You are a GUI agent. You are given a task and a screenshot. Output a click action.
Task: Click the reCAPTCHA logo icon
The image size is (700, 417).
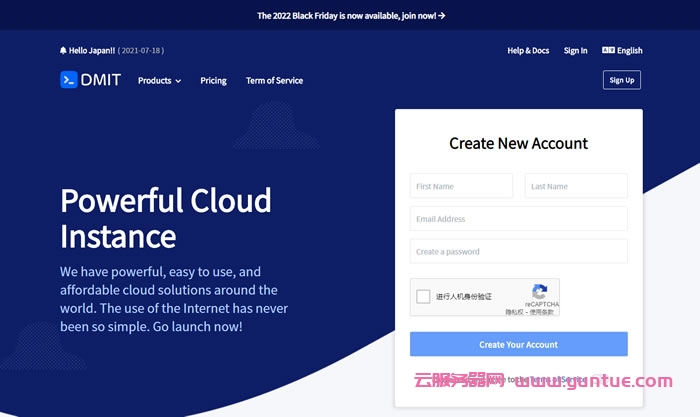tap(540, 291)
